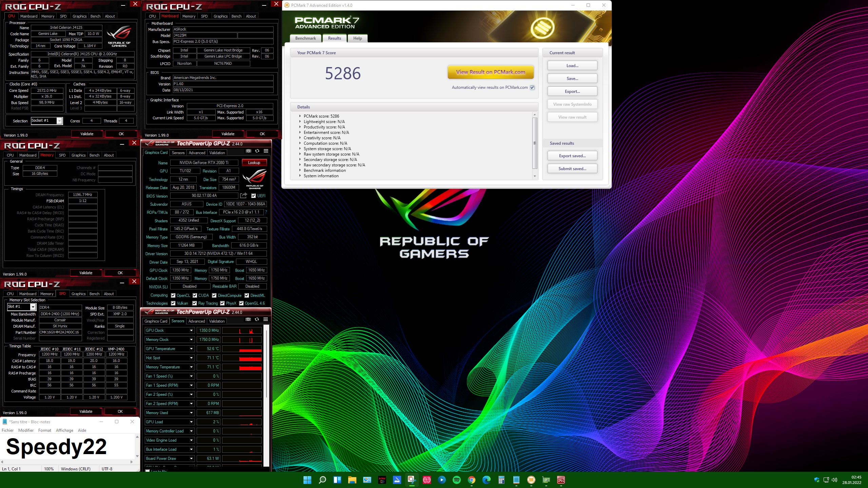Toggle the UEFI checkbox in GPU-Z
Image resolution: width=868 pixels, height=488 pixels.
coord(253,196)
